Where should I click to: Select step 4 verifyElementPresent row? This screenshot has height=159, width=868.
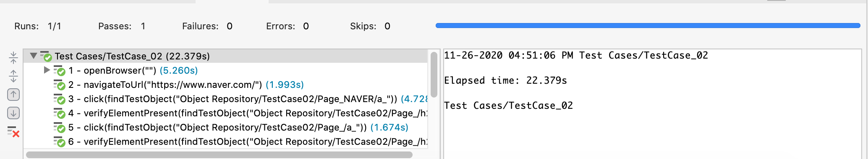coord(226,113)
